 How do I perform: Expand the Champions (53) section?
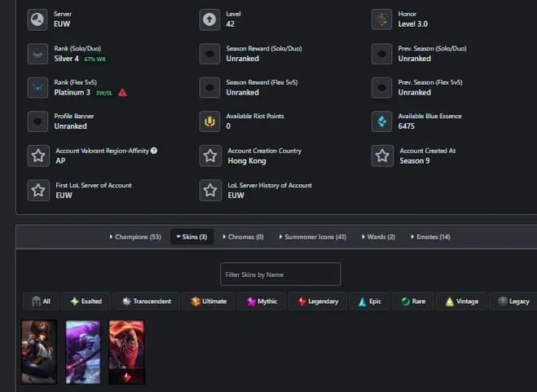[x=134, y=237]
